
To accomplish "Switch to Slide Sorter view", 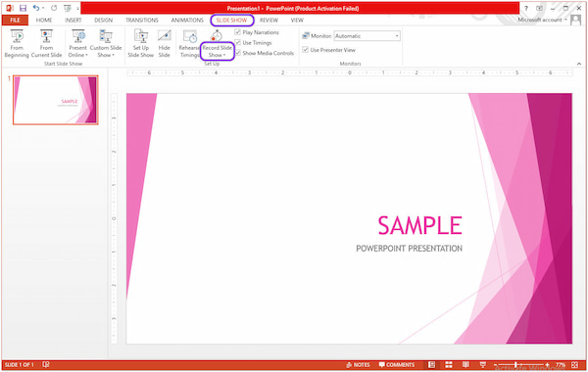I will coord(449,364).
